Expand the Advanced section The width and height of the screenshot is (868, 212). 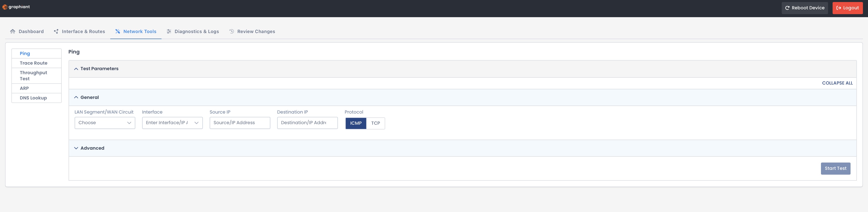[x=76, y=148]
